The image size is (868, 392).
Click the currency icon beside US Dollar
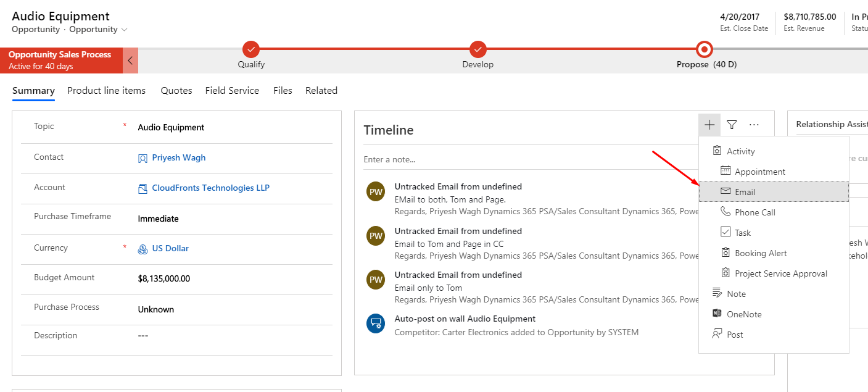point(143,248)
